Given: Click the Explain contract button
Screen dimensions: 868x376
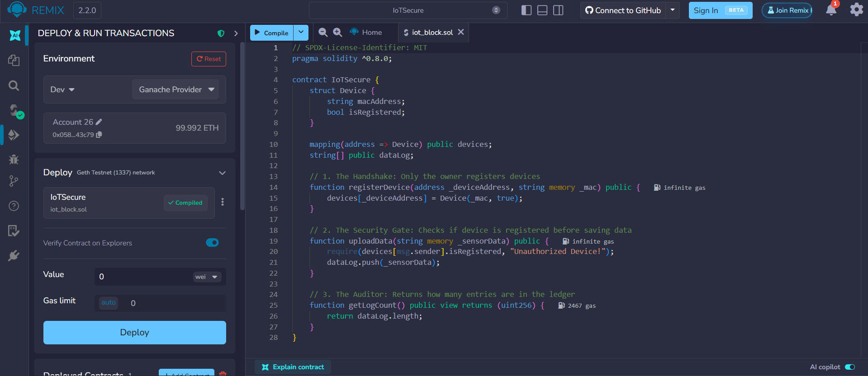Looking at the screenshot, I should click(293, 367).
